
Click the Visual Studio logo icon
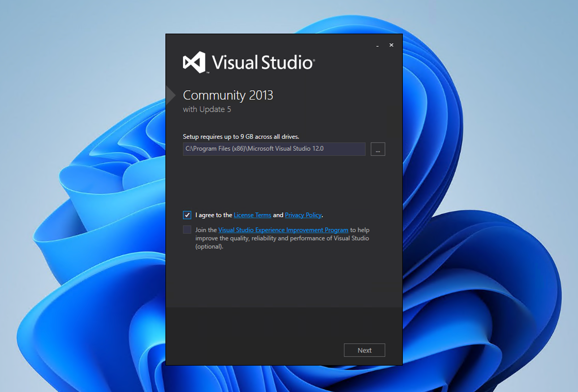pyautogui.click(x=194, y=62)
